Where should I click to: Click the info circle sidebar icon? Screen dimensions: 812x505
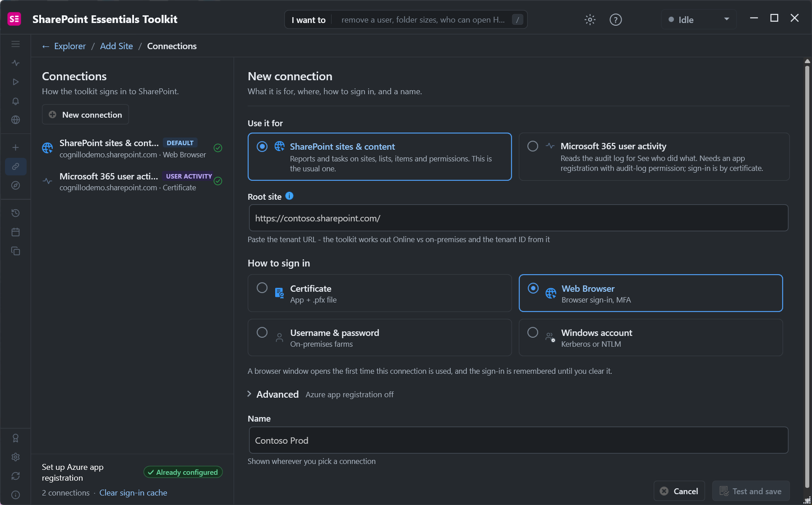click(15, 495)
